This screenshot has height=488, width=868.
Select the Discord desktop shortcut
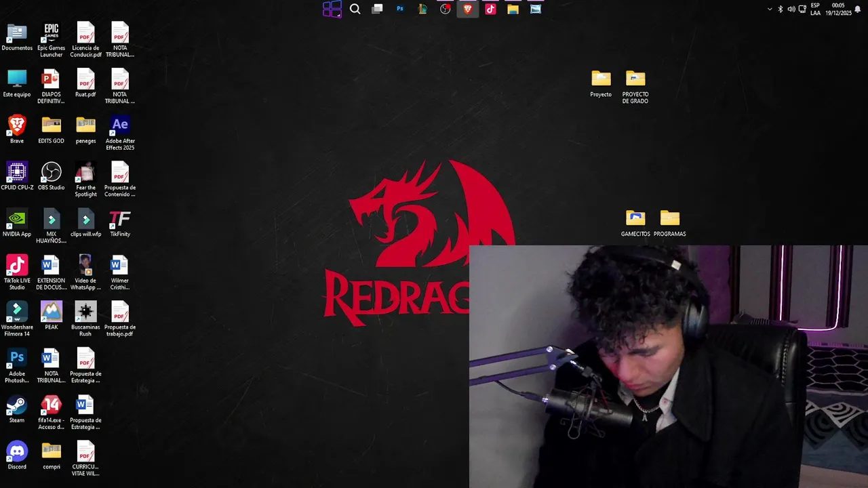pos(17,455)
